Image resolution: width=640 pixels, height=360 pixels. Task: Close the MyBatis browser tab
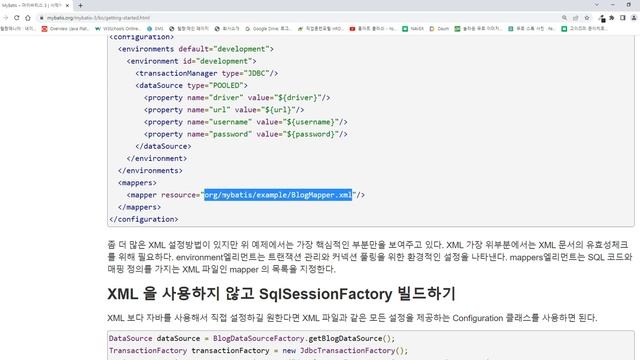pos(67,6)
